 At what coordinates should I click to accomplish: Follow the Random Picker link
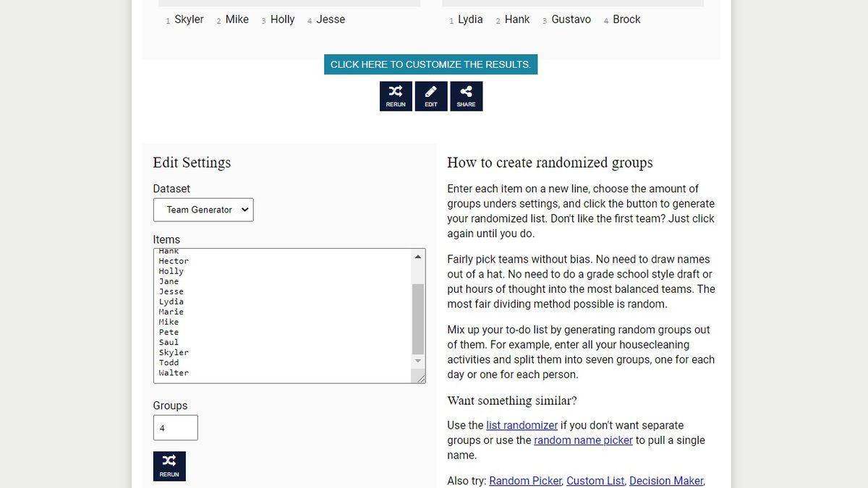pyautogui.click(x=525, y=481)
